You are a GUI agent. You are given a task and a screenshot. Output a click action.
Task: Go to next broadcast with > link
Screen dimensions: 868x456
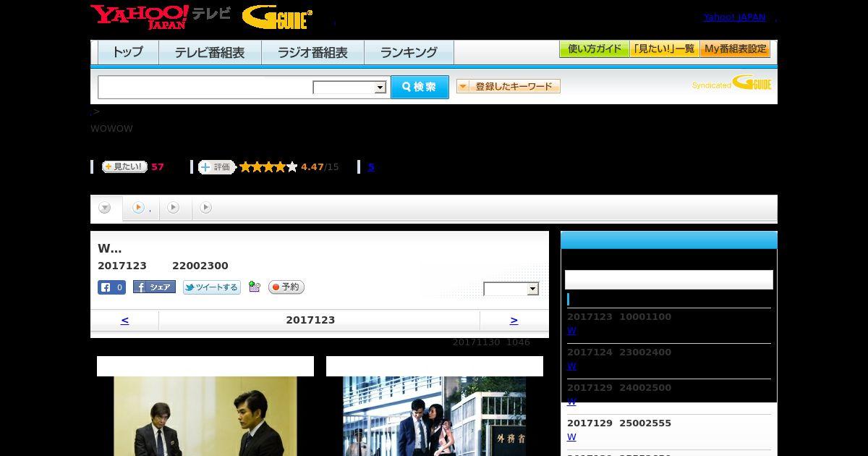coord(514,320)
